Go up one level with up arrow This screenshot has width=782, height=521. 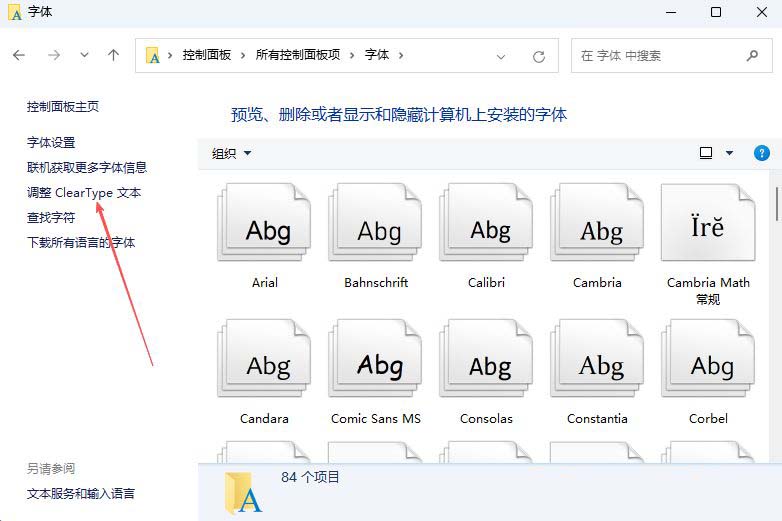tap(114, 55)
